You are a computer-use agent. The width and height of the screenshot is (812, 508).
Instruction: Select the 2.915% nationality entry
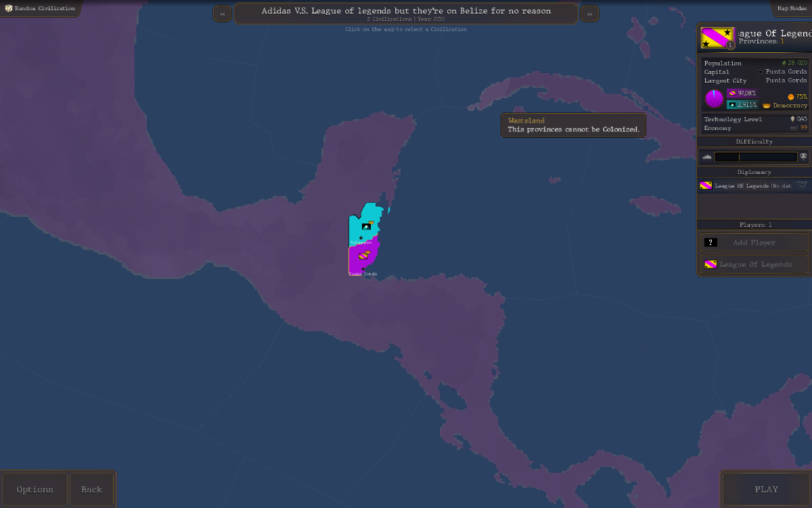(x=742, y=105)
